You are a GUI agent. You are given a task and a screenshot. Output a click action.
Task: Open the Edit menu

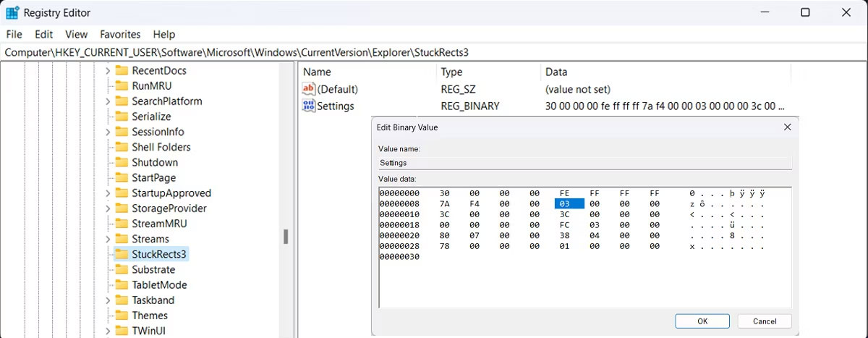44,34
